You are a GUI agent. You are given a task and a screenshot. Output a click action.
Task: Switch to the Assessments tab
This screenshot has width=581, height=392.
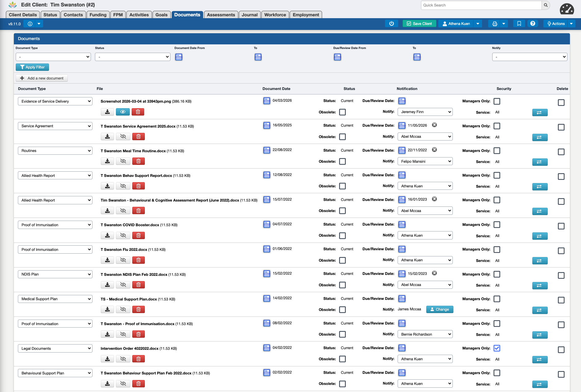pyautogui.click(x=221, y=15)
